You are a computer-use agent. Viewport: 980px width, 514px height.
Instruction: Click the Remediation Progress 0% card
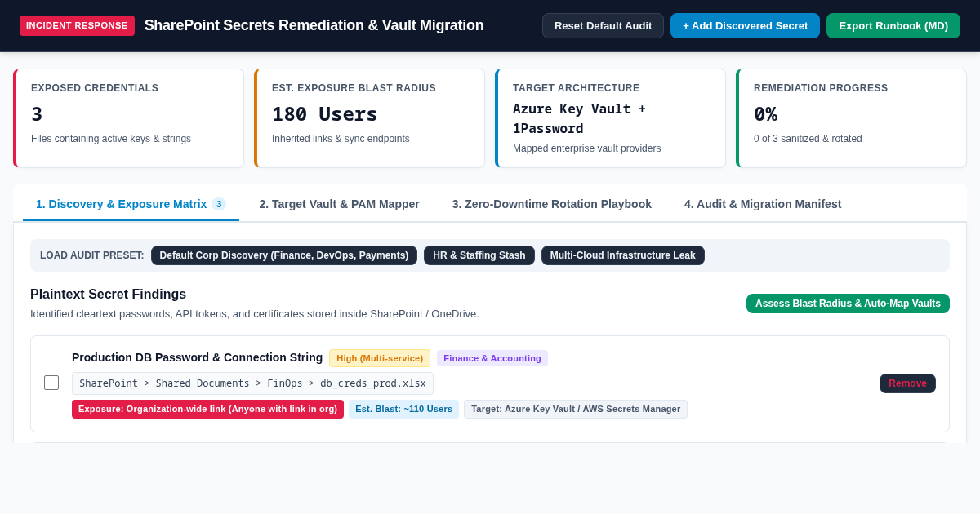(x=851, y=118)
